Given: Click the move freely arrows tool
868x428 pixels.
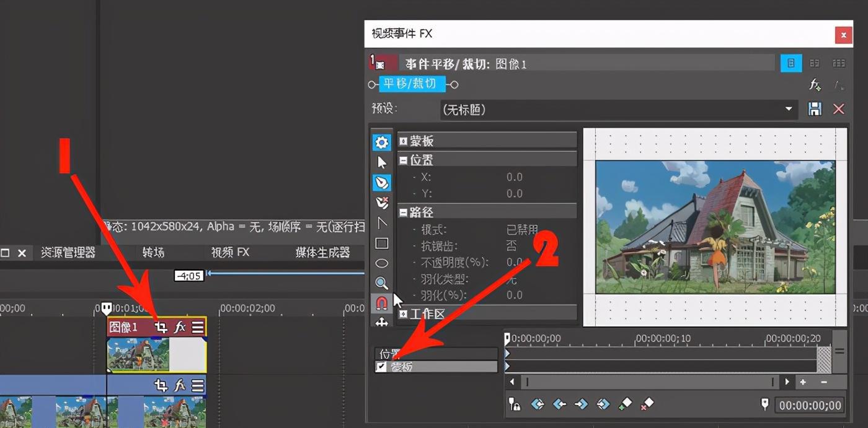Looking at the screenshot, I should (381, 321).
